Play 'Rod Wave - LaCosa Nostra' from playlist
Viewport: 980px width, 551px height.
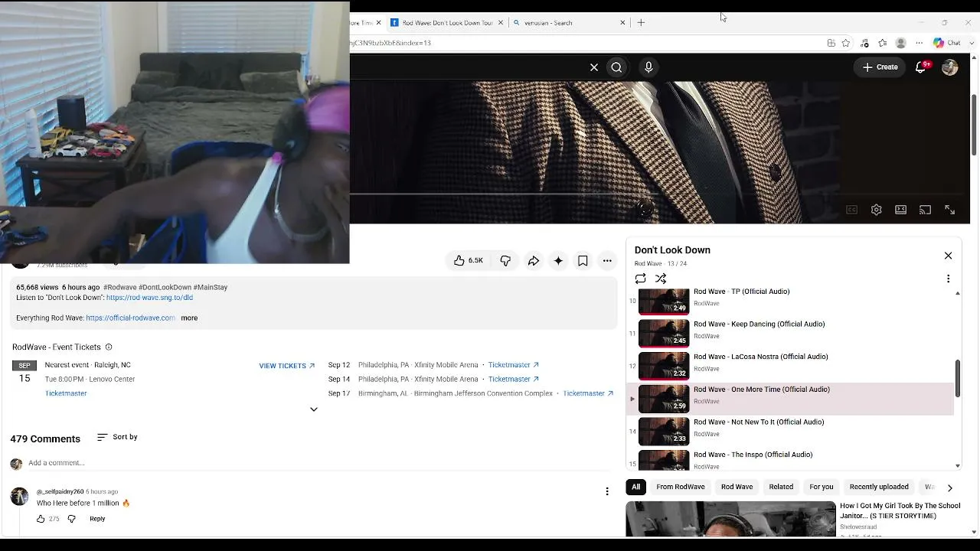coord(790,366)
